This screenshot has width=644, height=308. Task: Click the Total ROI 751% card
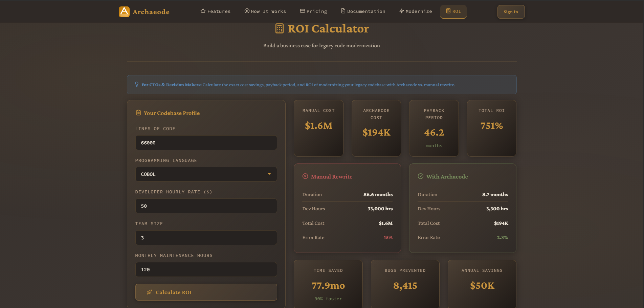pos(492,128)
